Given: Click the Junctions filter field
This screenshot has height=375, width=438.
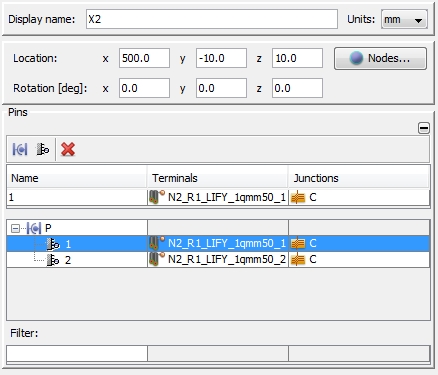Looking at the screenshot, I should pos(359,353).
